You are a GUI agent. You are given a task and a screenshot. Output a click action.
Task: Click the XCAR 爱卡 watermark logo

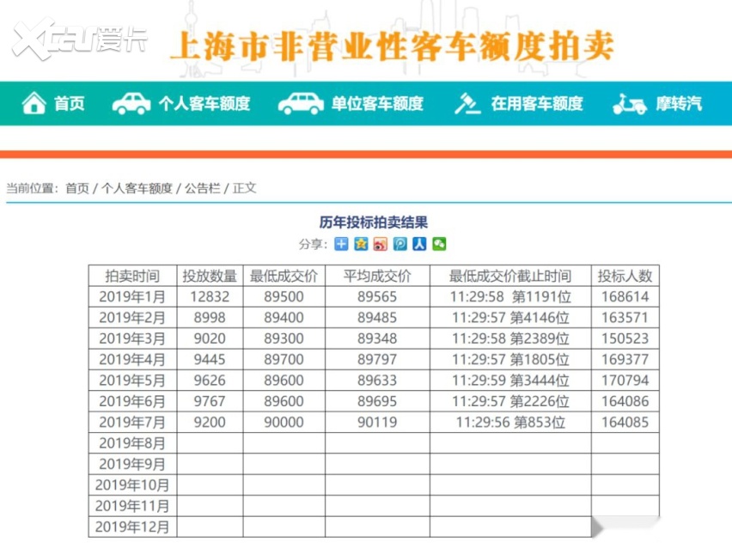coord(79,40)
